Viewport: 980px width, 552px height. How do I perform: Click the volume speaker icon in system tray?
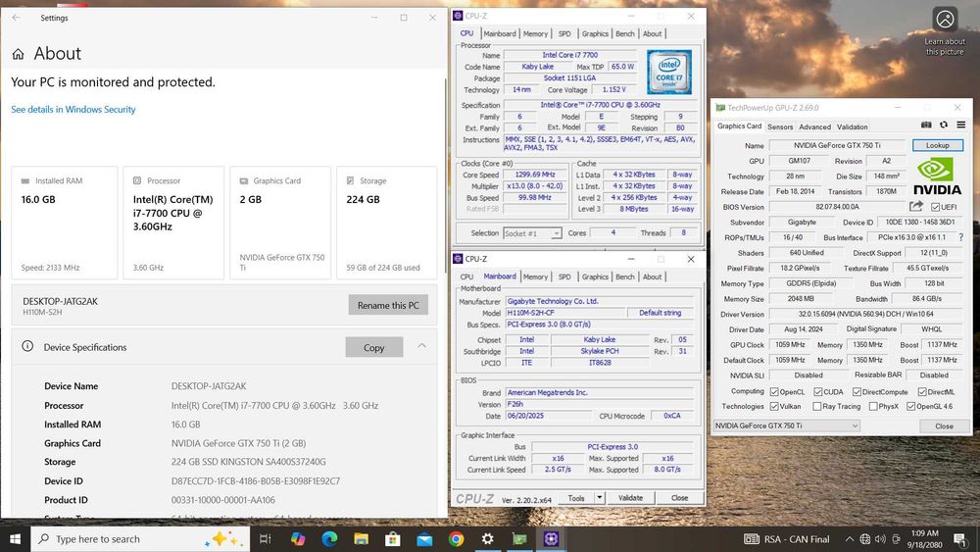(x=880, y=539)
